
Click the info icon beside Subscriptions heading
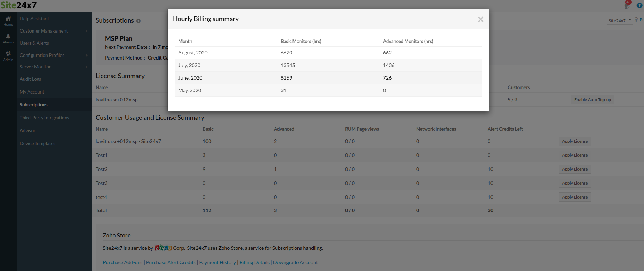[139, 21]
